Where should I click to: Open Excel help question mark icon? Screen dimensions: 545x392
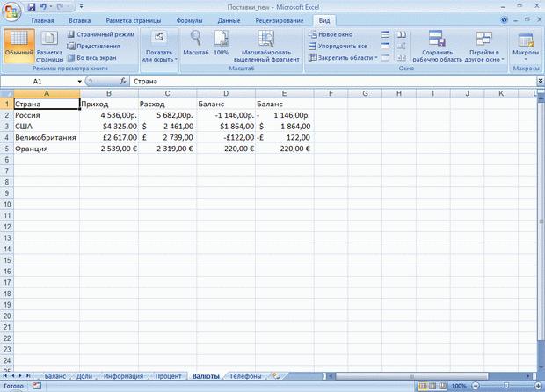click(x=504, y=20)
